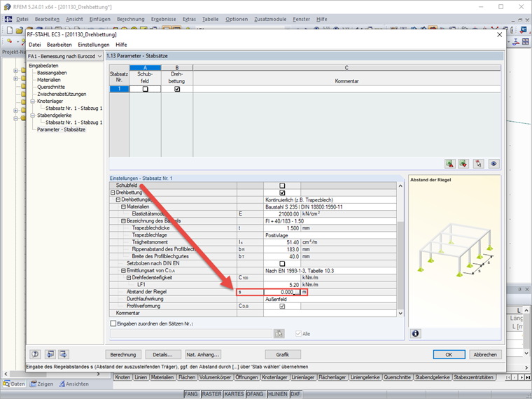Image resolution: width=532 pixels, height=399 pixels.
Task: Click the Abbrechen button
Action: [485, 355]
